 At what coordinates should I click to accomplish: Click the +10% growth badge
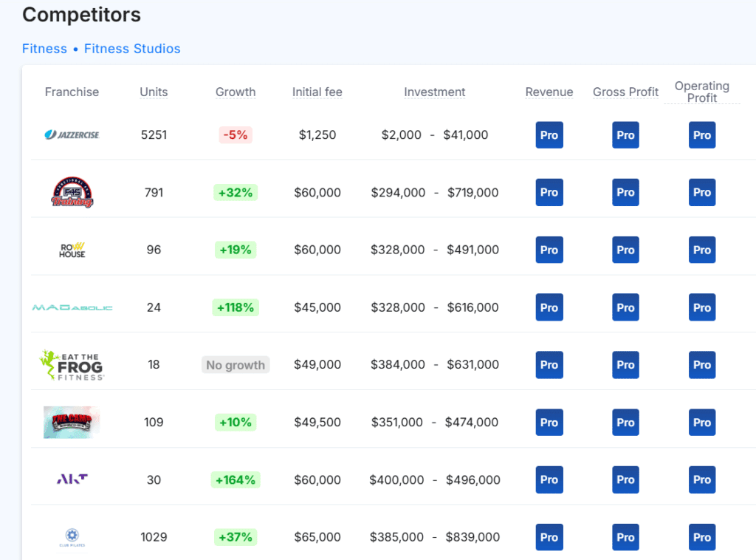(236, 422)
